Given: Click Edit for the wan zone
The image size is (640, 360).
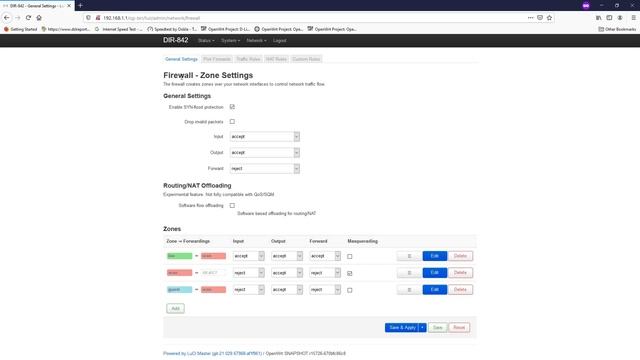Looking at the screenshot, I should [435, 273].
